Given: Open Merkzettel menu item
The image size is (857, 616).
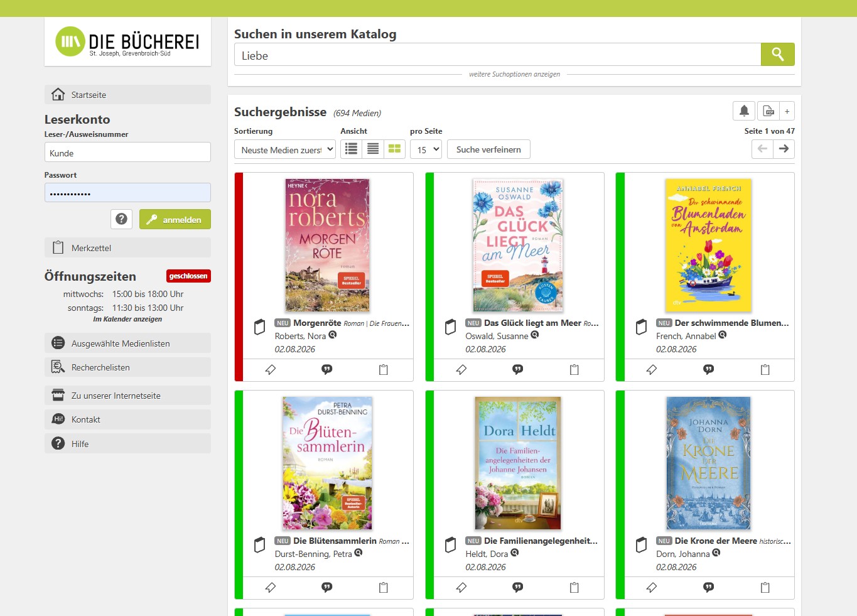Looking at the screenshot, I should [x=127, y=248].
